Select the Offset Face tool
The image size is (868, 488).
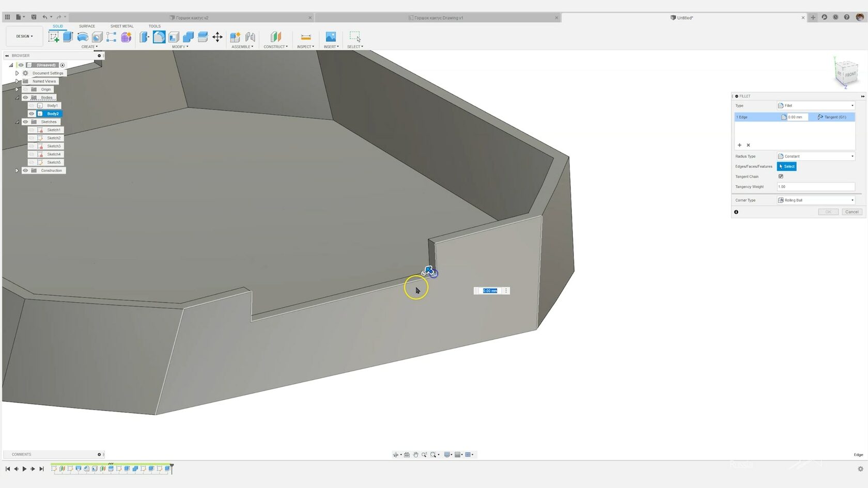coord(203,37)
